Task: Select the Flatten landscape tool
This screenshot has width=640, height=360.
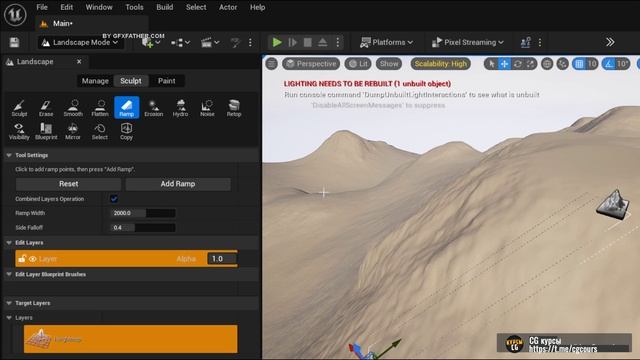Action: tap(100, 108)
